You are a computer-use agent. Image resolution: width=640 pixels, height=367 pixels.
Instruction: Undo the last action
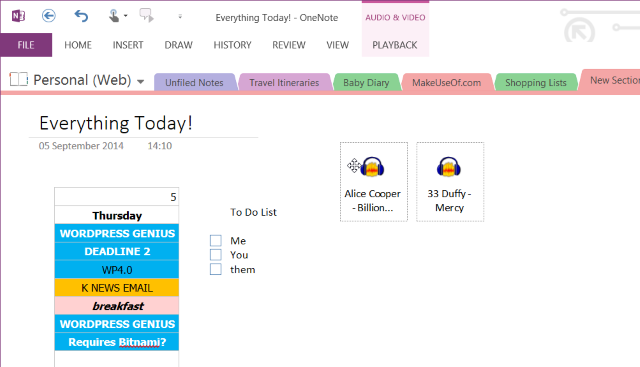click(81, 16)
